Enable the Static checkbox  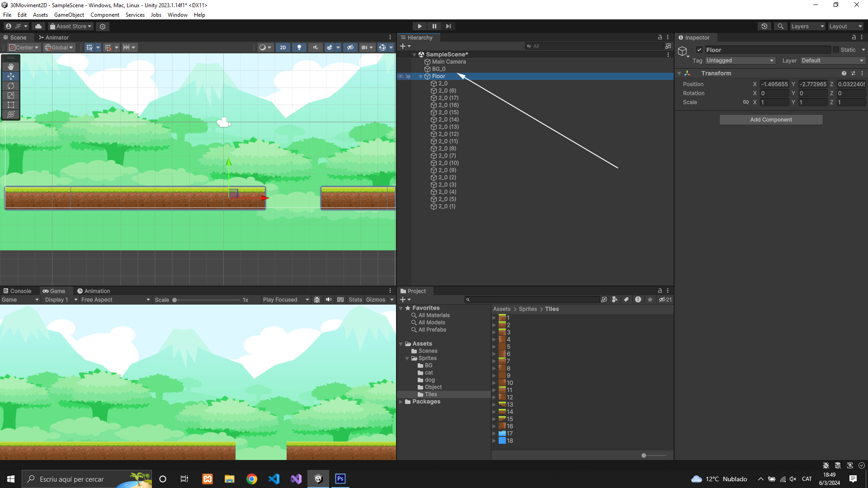pyautogui.click(x=836, y=50)
